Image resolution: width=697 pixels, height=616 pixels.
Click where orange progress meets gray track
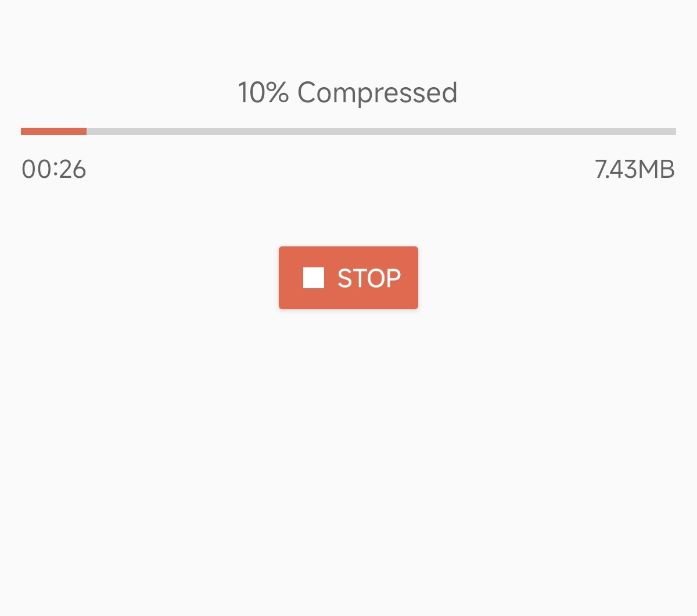[87, 131]
